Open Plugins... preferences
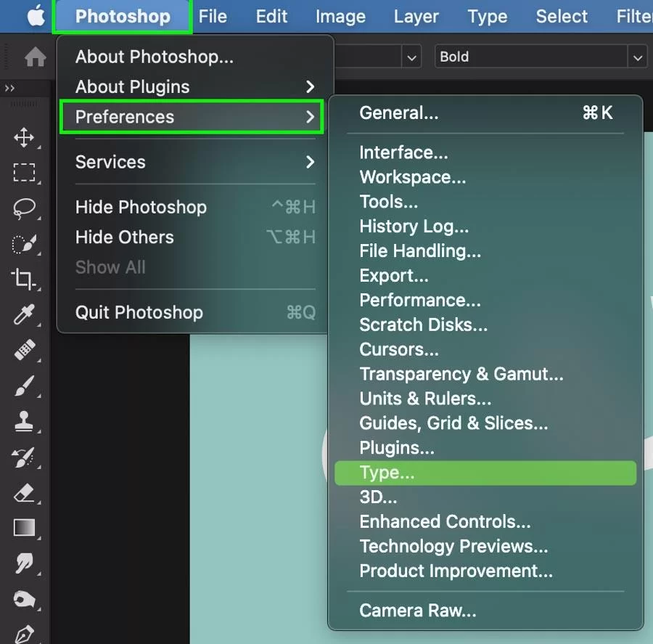 (x=485, y=448)
